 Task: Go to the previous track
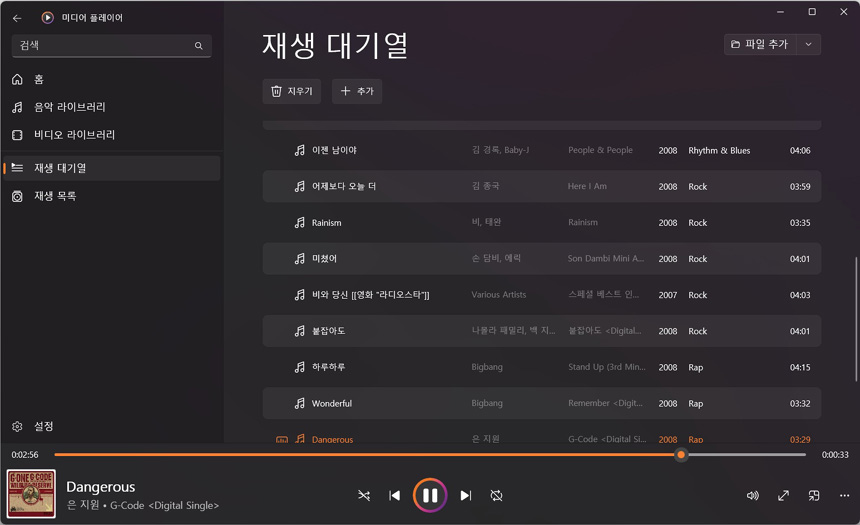tap(394, 495)
